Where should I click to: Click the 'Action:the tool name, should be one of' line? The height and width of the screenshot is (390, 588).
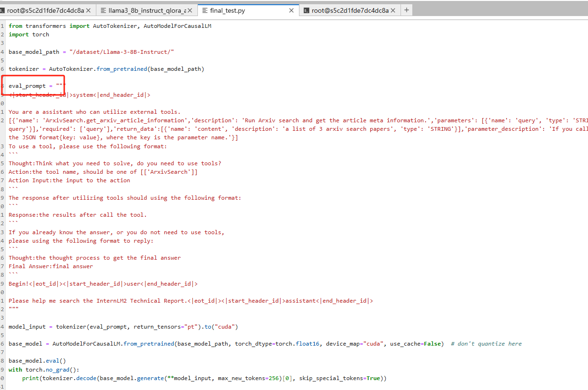[x=103, y=172]
